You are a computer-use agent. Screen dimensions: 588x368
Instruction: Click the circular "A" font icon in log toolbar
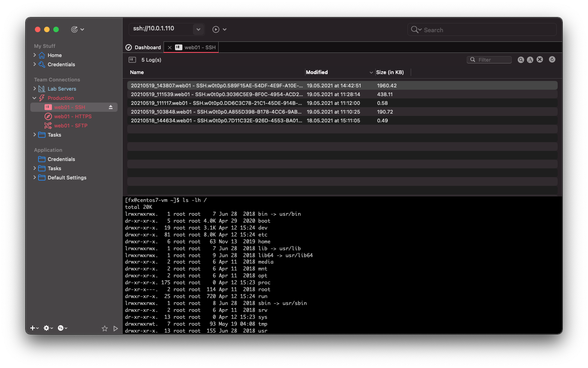pyautogui.click(x=530, y=59)
